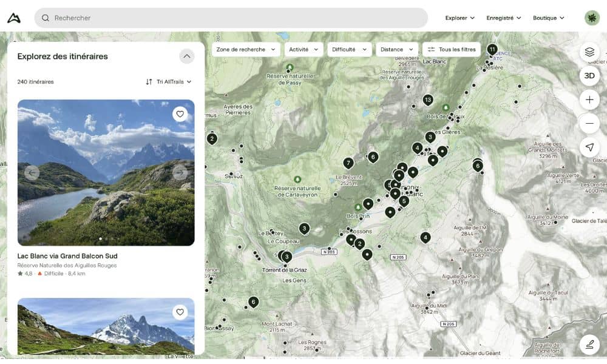Viewport: 607px width, 364px height.
Task: Center map on your current location
Action: [x=589, y=147]
